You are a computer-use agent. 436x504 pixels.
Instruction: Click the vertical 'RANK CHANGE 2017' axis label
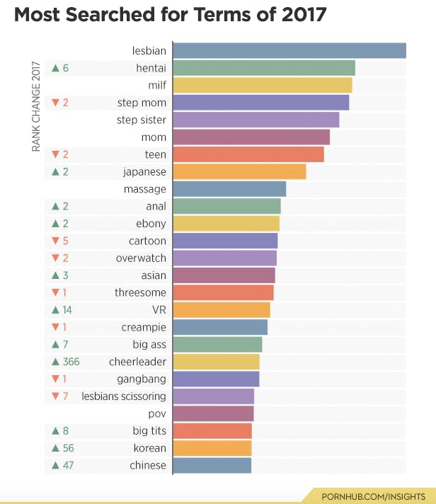tap(36, 106)
